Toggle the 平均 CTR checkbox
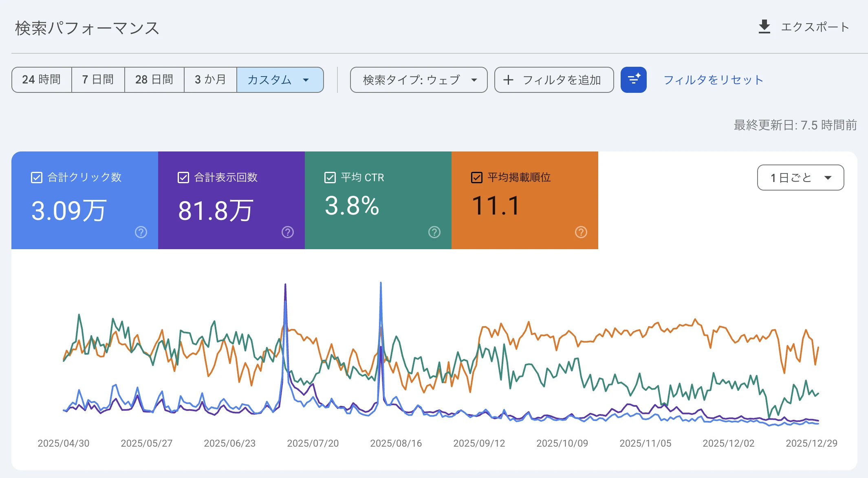The height and width of the screenshot is (478, 868). (330, 178)
